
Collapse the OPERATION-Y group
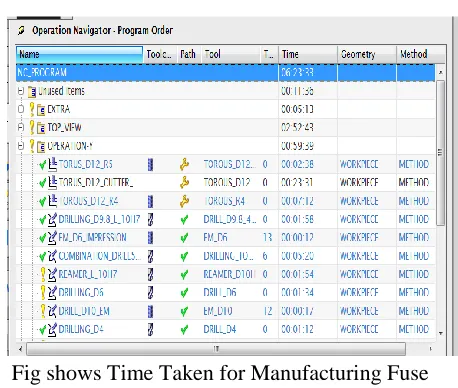(x=21, y=146)
